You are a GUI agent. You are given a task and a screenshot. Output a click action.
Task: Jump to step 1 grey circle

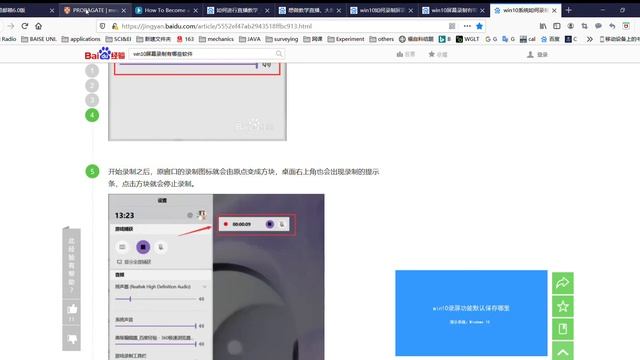(92, 70)
